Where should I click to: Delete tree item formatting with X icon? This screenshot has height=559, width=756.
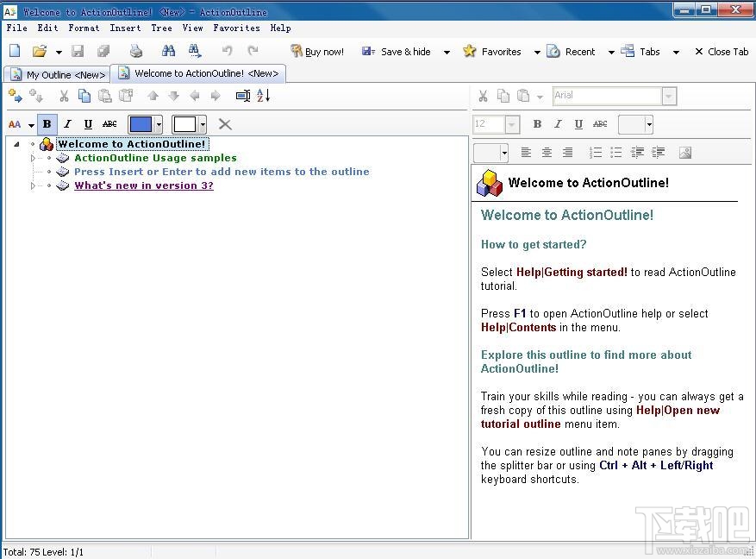(x=225, y=124)
